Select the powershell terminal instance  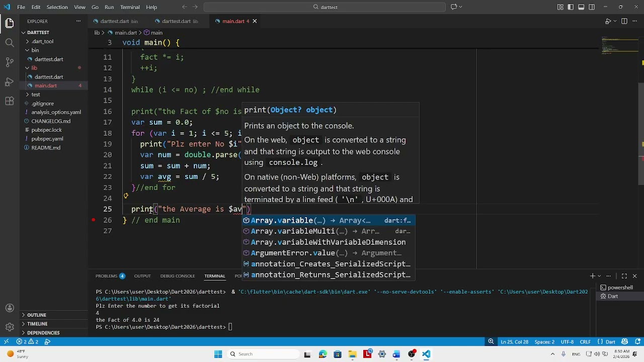coord(619,288)
